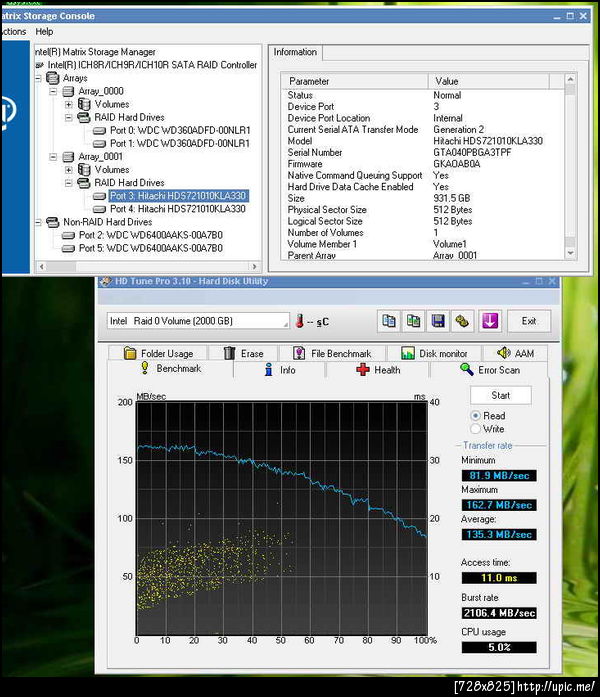600x697 pixels.
Task: Click the Firmware value GKAOAB0A
Action: point(456,164)
